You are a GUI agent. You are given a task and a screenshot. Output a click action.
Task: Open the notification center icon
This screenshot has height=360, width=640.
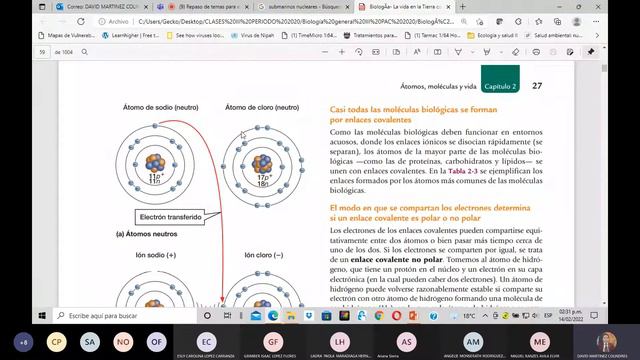[x=594, y=316]
